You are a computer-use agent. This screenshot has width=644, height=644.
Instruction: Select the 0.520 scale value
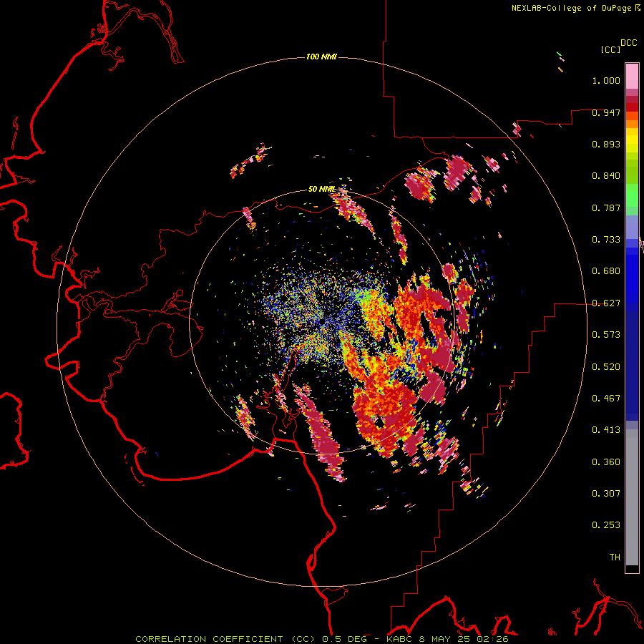(x=606, y=367)
